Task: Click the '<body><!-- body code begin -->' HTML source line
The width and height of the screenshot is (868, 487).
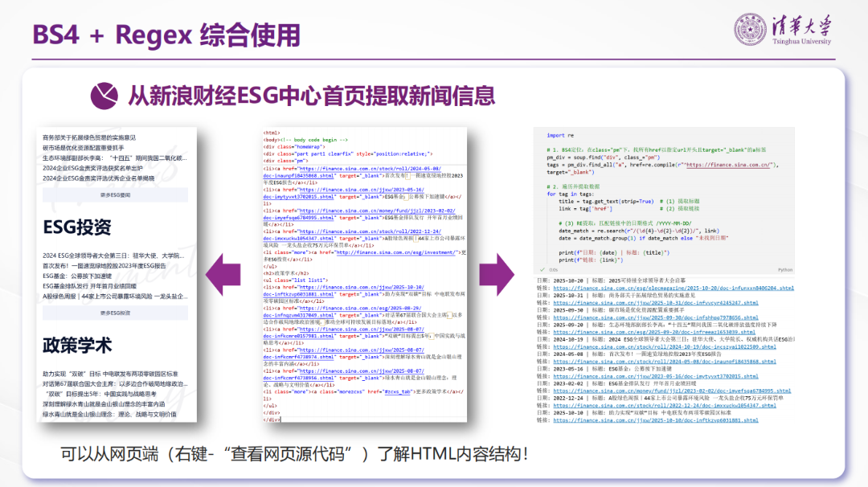Action: pos(305,140)
